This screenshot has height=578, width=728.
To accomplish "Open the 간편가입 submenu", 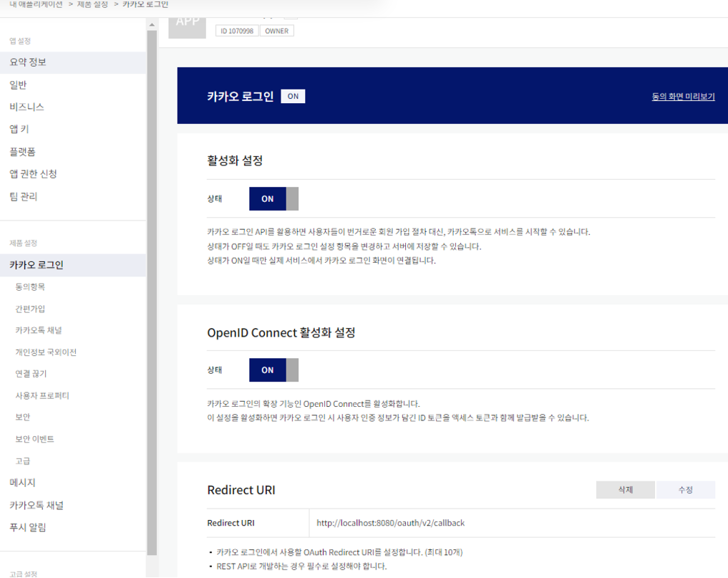I will point(30,309).
